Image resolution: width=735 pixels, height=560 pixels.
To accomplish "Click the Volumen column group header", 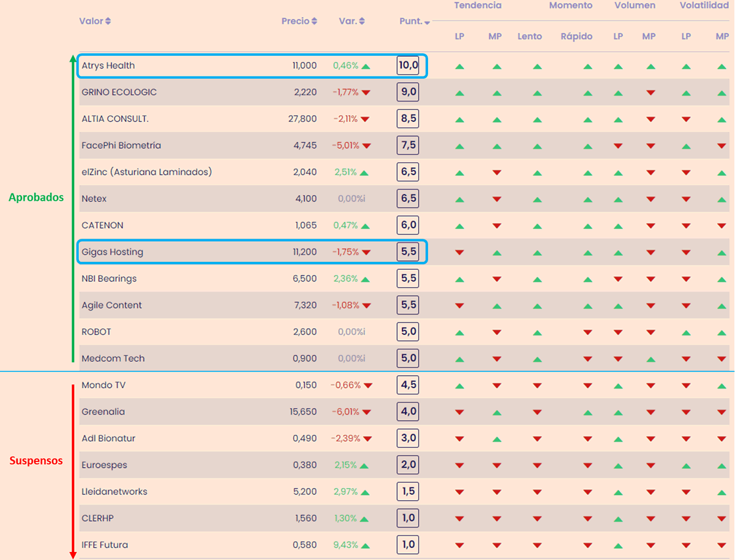I will pyautogui.click(x=635, y=6).
